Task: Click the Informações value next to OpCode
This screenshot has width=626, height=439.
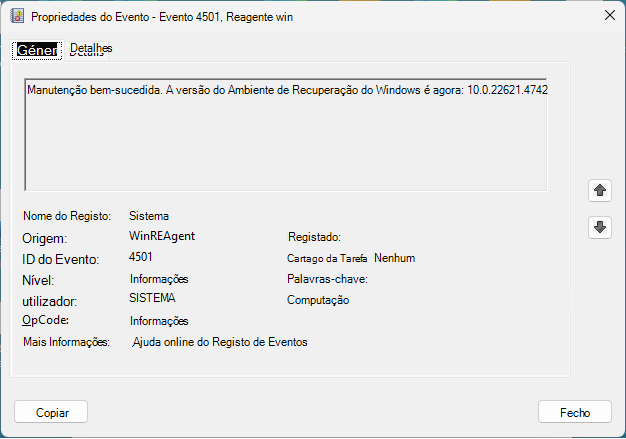Action: (159, 321)
